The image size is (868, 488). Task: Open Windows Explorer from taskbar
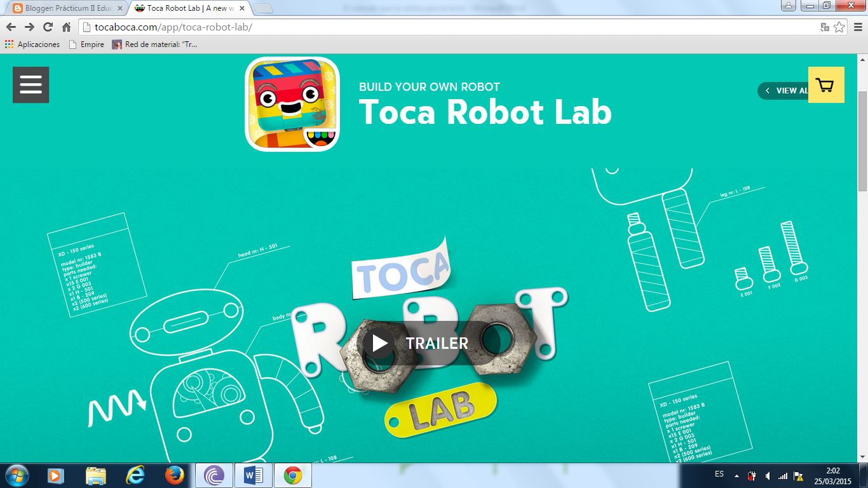(x=96, y=475)
